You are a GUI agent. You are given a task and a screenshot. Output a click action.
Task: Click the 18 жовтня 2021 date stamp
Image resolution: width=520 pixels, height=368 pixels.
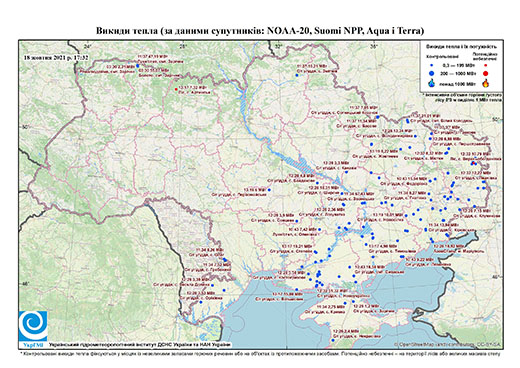click(x=56, y=57)
